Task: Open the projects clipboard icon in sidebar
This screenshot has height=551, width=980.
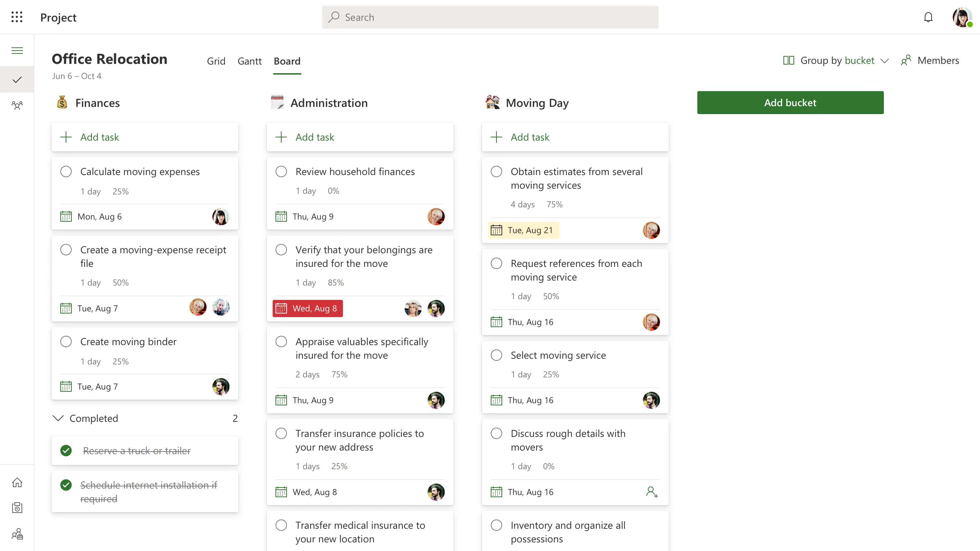Action: (x=17, y=508)
